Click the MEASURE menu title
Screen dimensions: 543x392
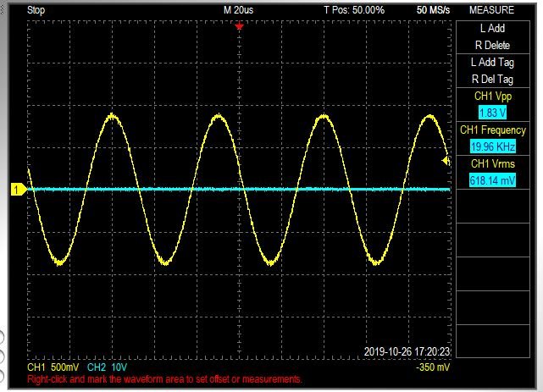click(491, 10)
